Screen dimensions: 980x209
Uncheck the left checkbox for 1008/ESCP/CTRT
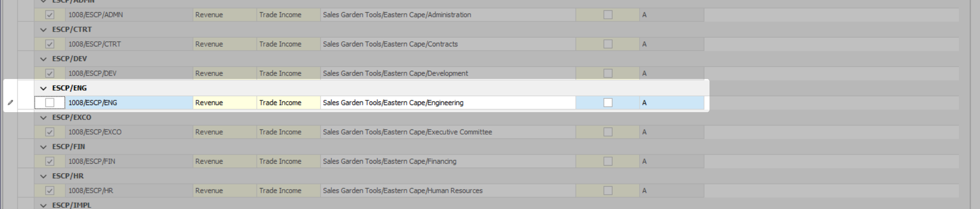[x=50, y=44]
